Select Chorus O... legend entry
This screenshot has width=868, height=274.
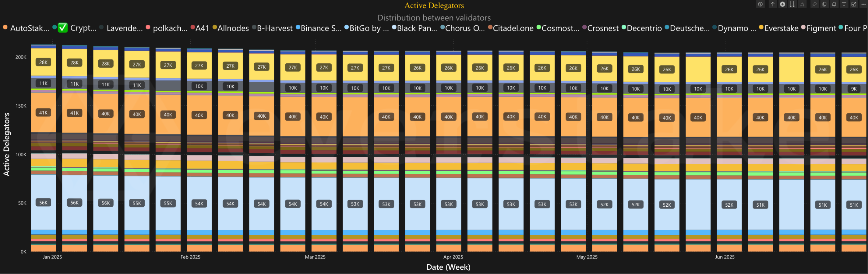462,28
